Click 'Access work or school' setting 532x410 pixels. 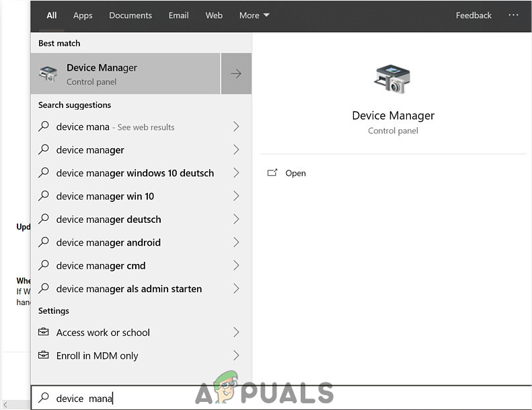click(141, 332)
